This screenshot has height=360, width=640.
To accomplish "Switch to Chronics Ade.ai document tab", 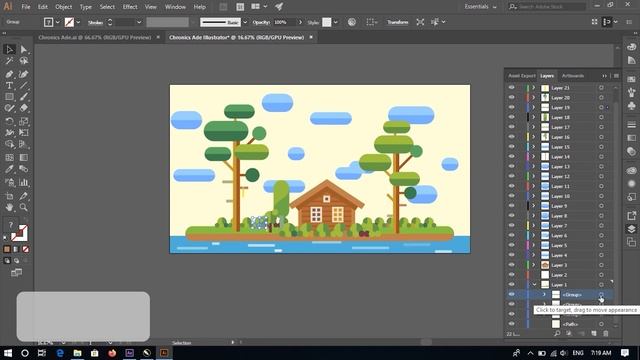I will (95, 37).
